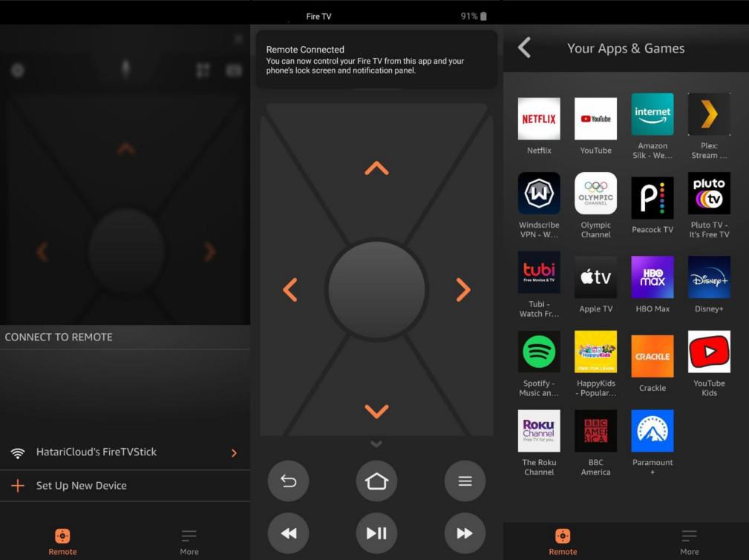Open the YouTube app tile

(x=595, y=119)
